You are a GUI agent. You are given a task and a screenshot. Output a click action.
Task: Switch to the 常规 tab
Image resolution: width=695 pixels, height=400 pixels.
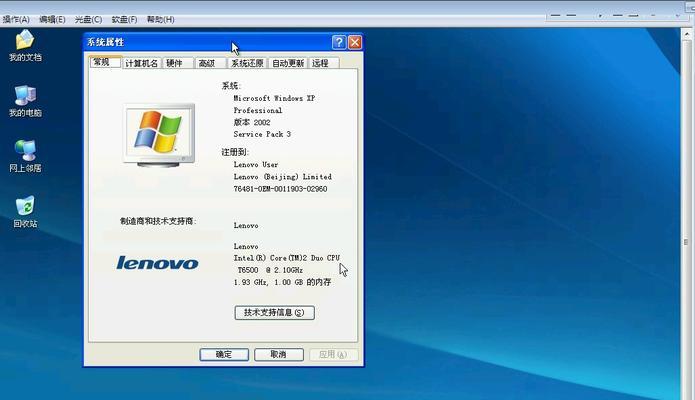click(105, 62)
